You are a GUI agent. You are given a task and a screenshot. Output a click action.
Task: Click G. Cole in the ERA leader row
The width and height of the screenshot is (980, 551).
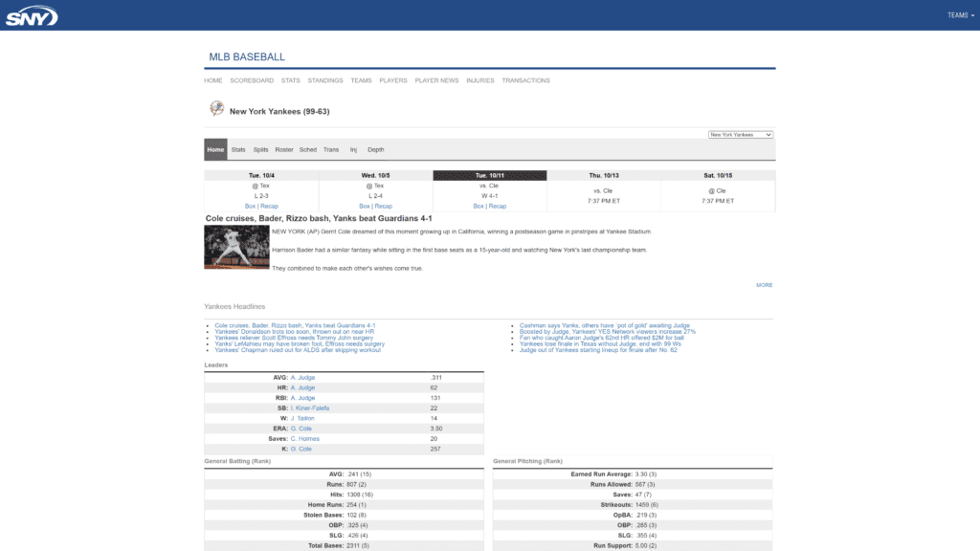point(301,429)
